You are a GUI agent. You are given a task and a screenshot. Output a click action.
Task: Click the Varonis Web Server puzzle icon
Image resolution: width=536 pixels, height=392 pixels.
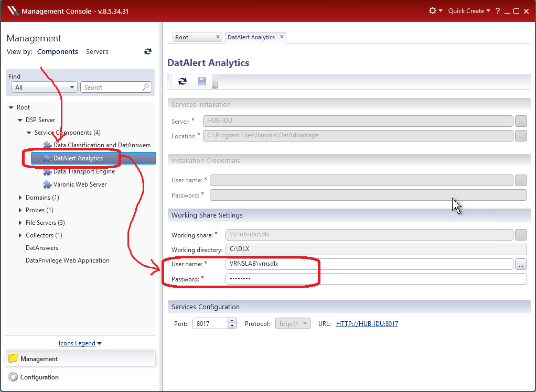[48, 184]
